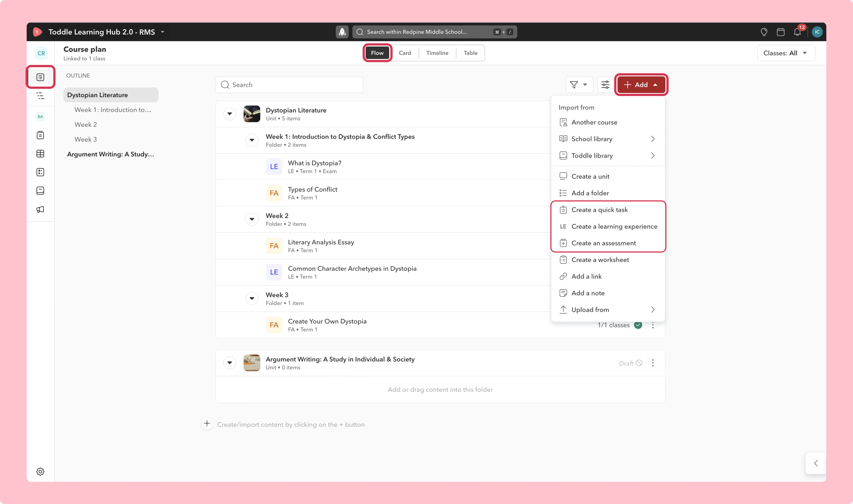Screen dimensions: 853x504
Task: Select Week 1: Introduction in the outline
Action: [113, 110]
